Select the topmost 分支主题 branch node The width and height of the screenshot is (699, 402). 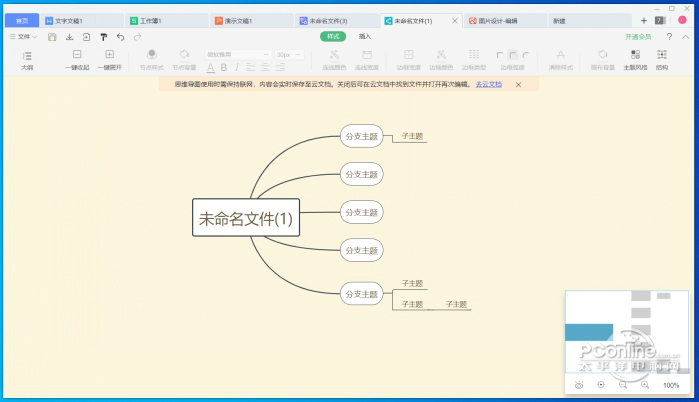[x=362, y=136]
